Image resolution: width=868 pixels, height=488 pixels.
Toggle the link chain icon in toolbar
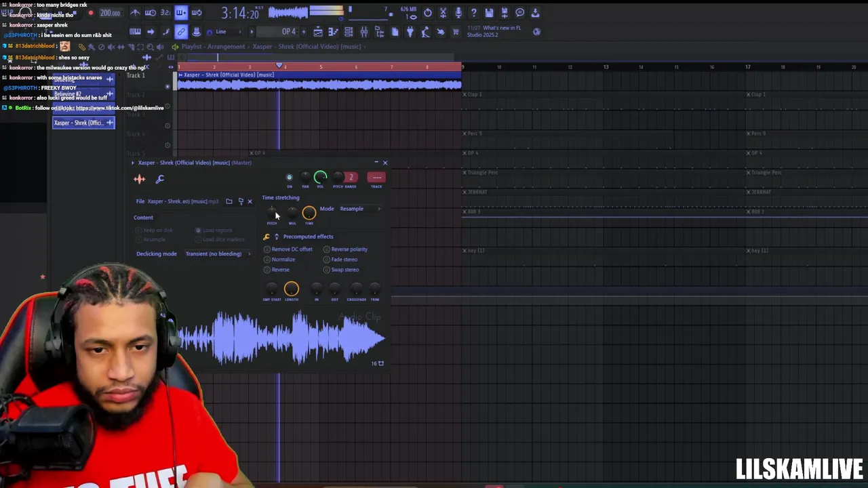[x=180, y=32]
